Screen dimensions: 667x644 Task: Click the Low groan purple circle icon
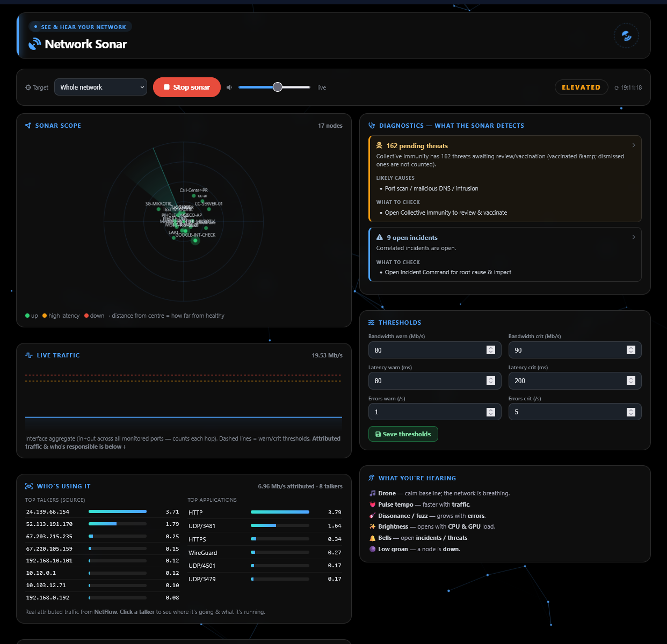[373, 549]
